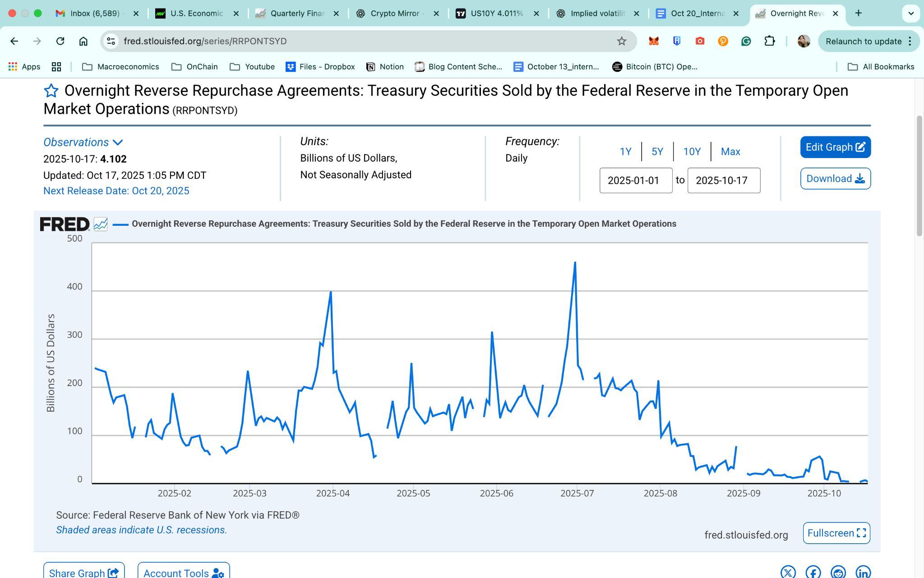Click the site information icon in address bar

point(111,41)
